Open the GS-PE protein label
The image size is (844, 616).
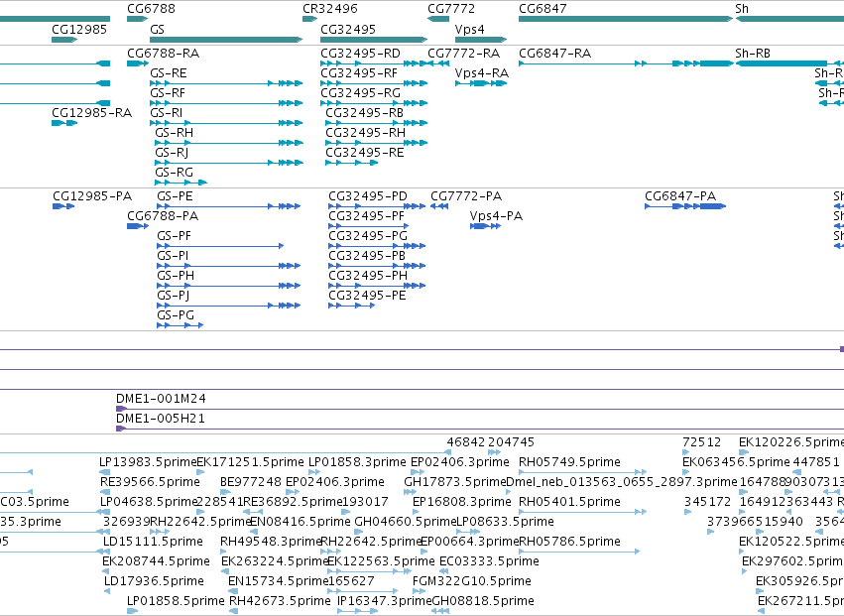click(175, 196)
